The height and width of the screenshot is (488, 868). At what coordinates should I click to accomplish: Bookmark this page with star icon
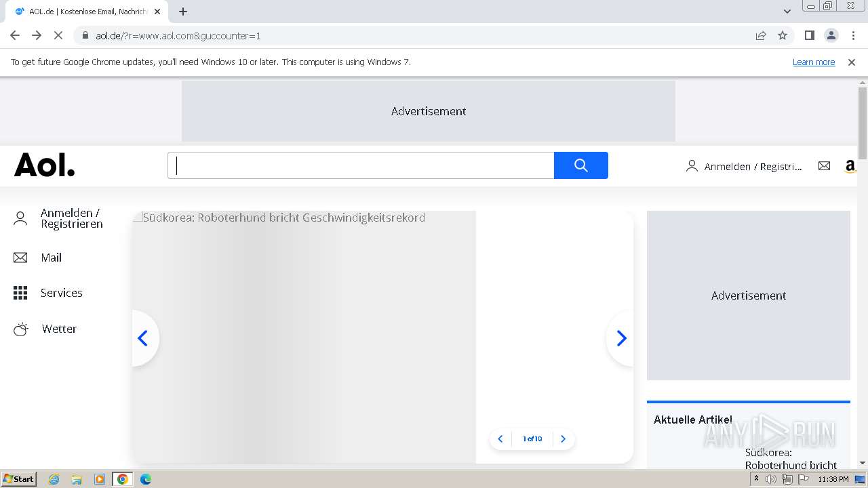(783, 35)
